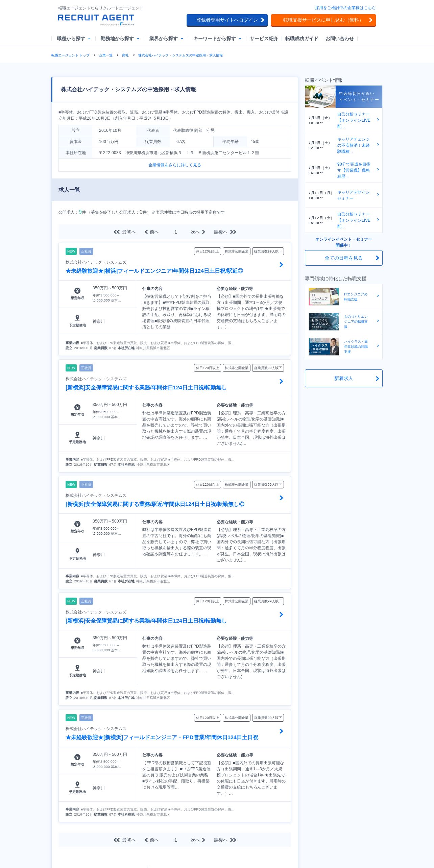Open the ハイクラス・高年収領域の転職支援 link
This screenshot has height=868, width=434.
(356, 347)
